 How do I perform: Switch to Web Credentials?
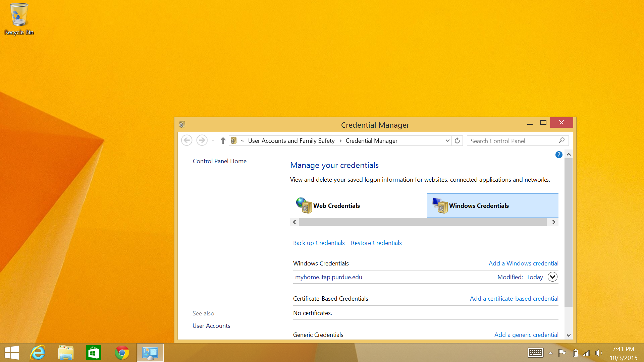point(358,205)
